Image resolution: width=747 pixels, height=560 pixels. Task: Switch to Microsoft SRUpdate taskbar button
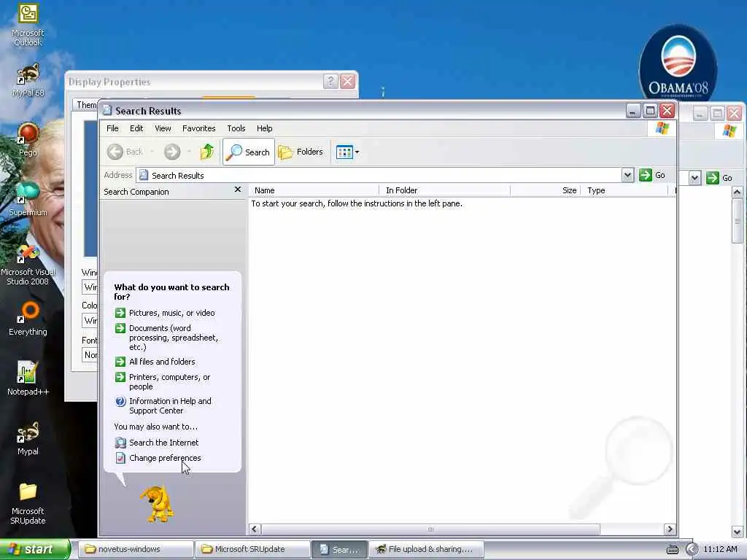click(x=252, y=549)
